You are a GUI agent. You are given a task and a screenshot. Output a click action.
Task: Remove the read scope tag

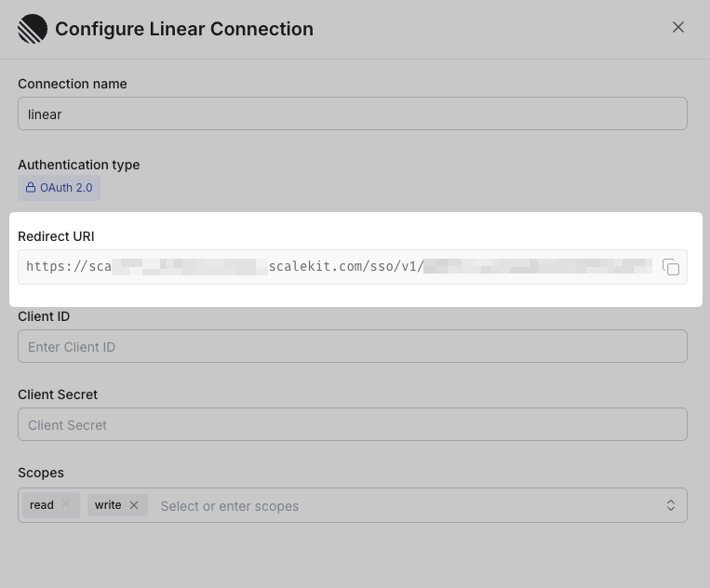pos(66,505)
